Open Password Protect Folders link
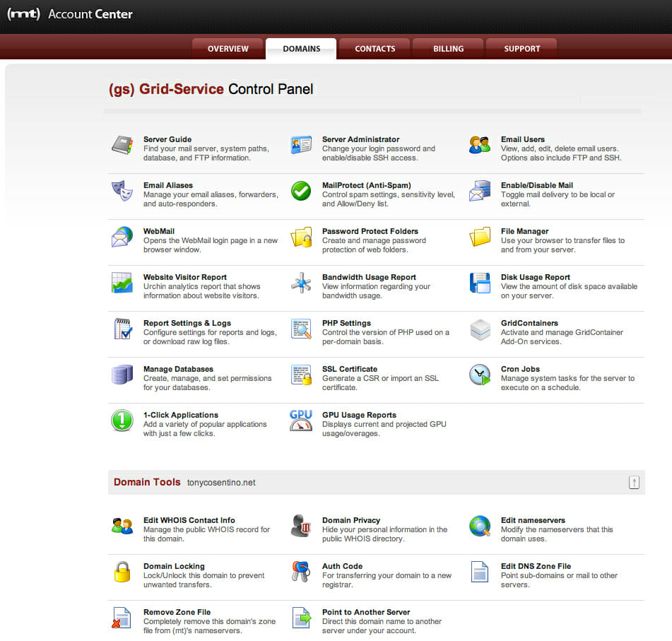The width and height of the screenshot is (672, 641). [x=370, y=231]
